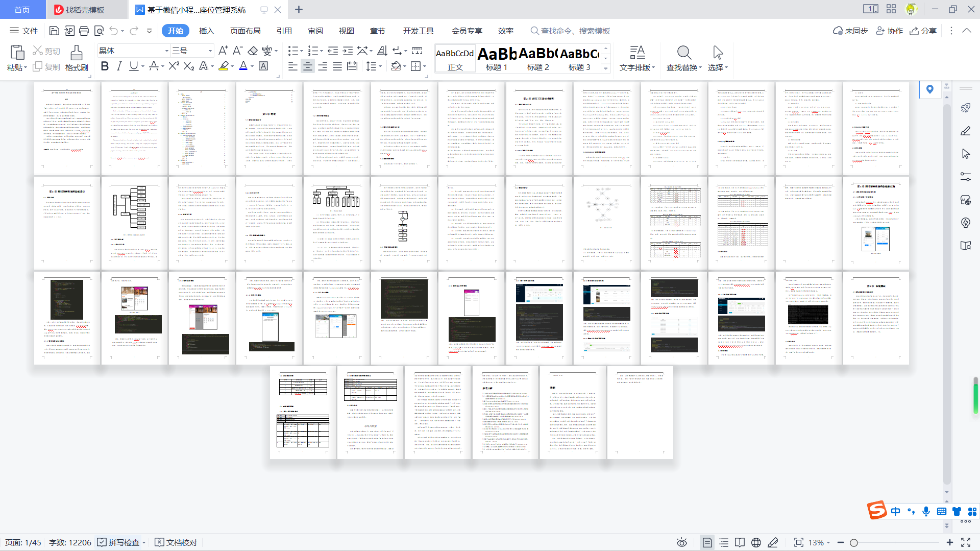
Task: Select the first page thumbnail in the document
Action: point(67,129)
